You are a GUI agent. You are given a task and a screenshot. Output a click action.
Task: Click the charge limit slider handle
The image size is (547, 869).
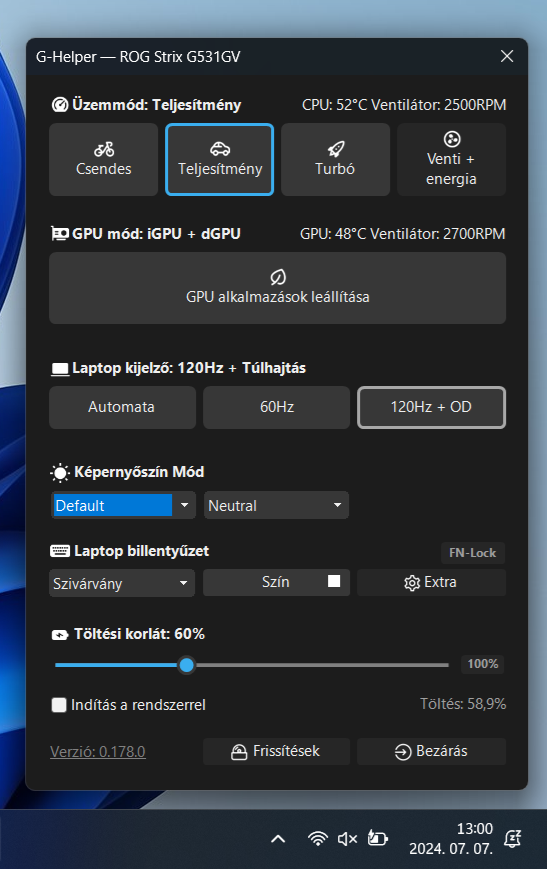coord(187,664)
